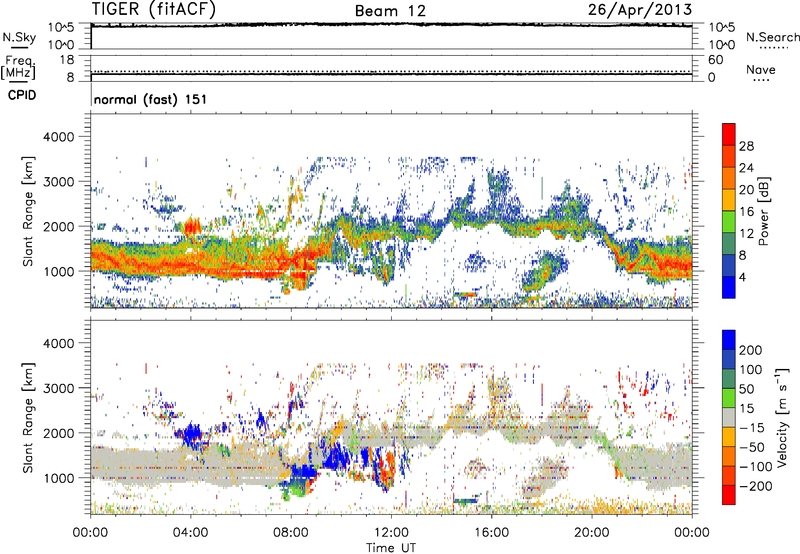Click the 04:00 time tick label
800x554 pixels.
click(x=190, y=533)
